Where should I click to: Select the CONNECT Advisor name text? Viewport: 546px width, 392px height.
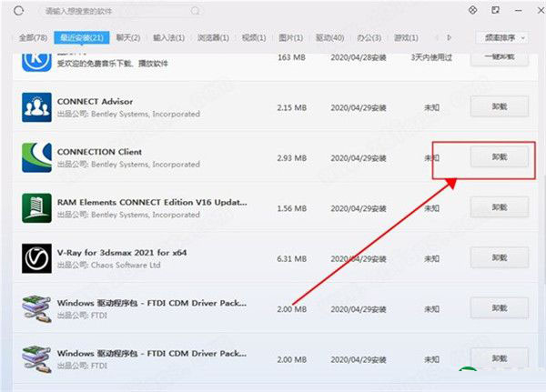click(95, 102)
